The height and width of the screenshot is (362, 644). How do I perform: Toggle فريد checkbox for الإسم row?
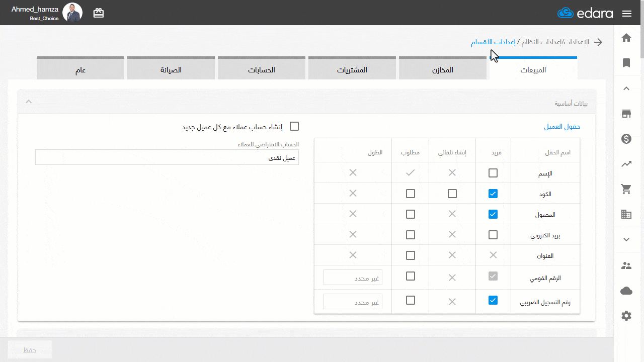coord(493,173)
